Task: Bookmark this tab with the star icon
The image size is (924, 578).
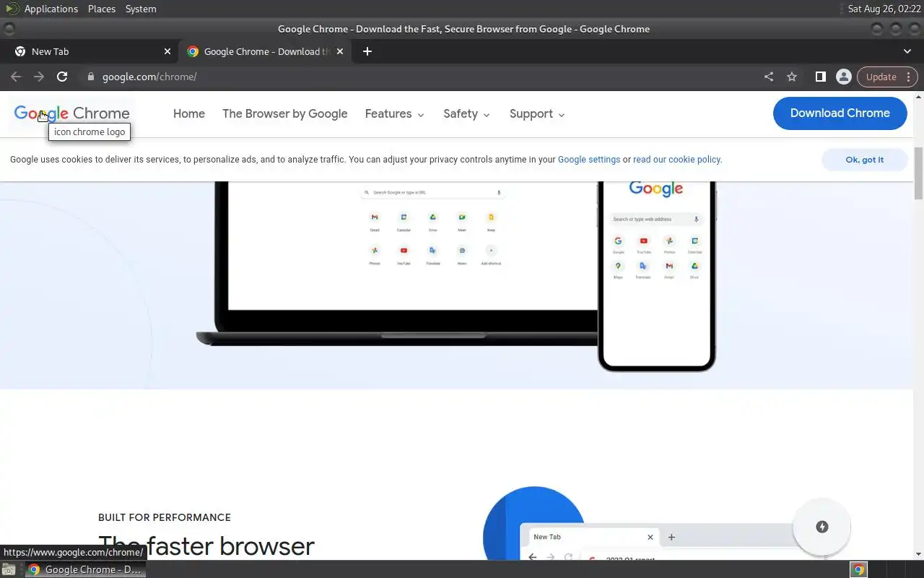Action: [792, 77]
